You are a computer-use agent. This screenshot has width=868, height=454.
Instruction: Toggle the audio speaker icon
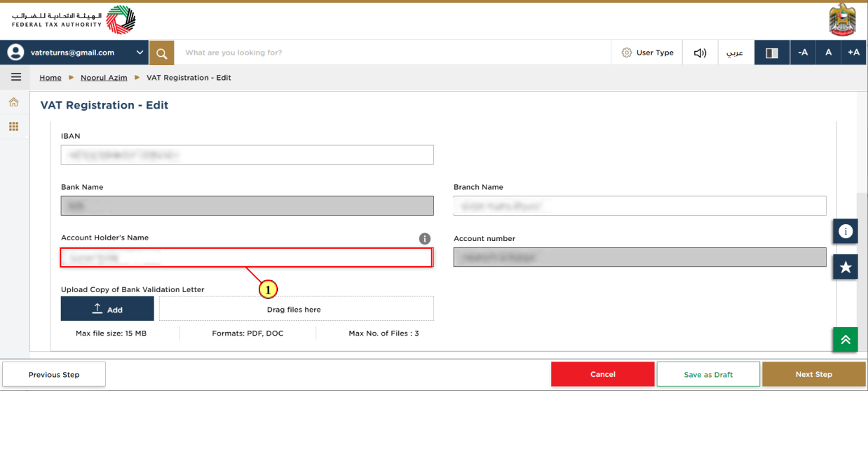pyautogui.click(x=700, y=53)
